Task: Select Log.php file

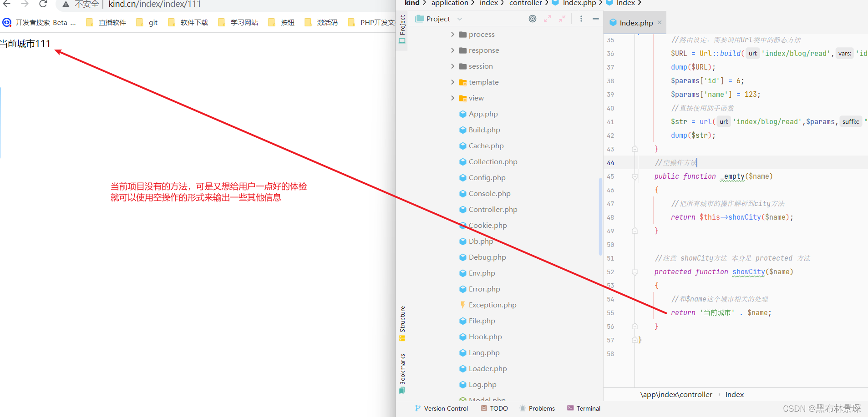Action: pos(478,384)
